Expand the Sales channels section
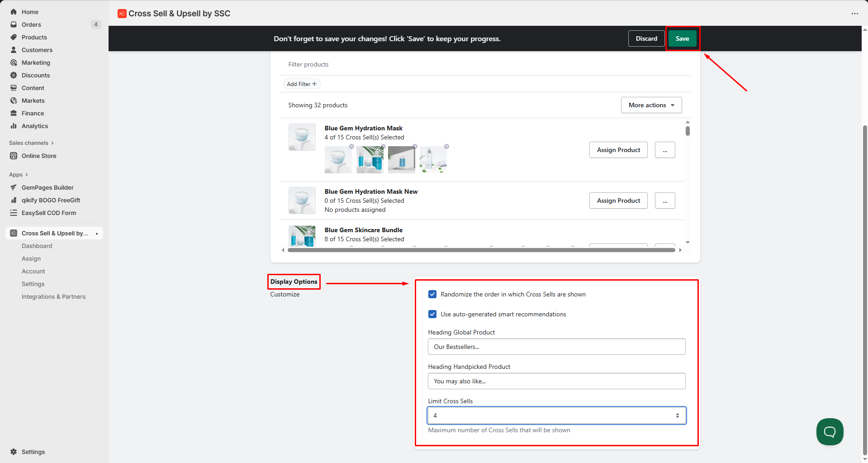Screen dimensions: 868x463 pyautogui.click(x=31, y=143)
